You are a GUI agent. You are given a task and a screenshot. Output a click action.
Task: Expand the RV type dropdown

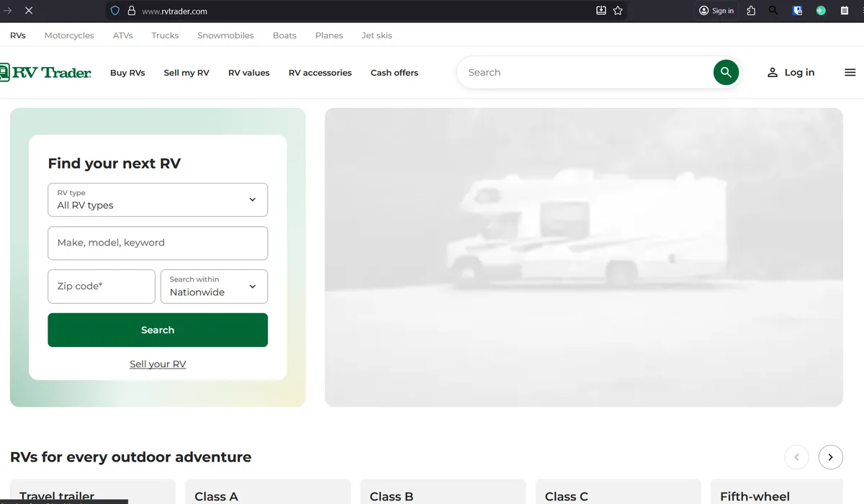coord(158,199)
